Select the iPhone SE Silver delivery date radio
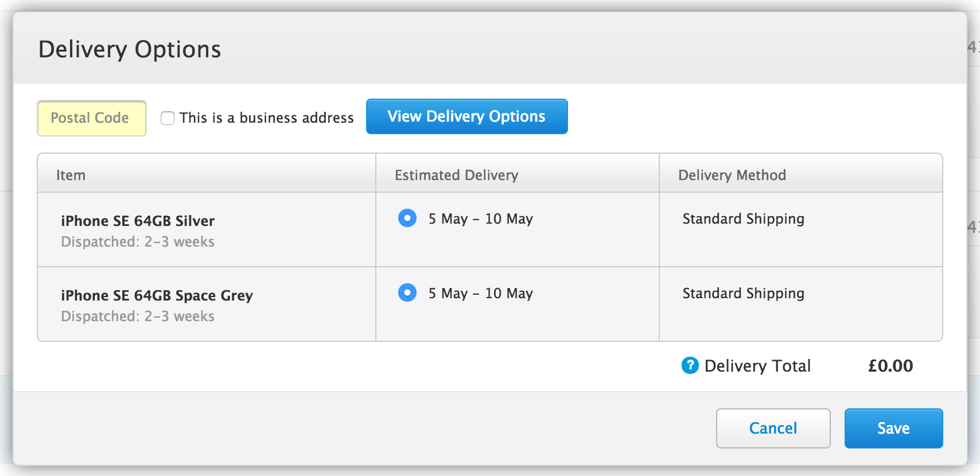Viewport: 980px width, 476px height. [x=407, y=218]
